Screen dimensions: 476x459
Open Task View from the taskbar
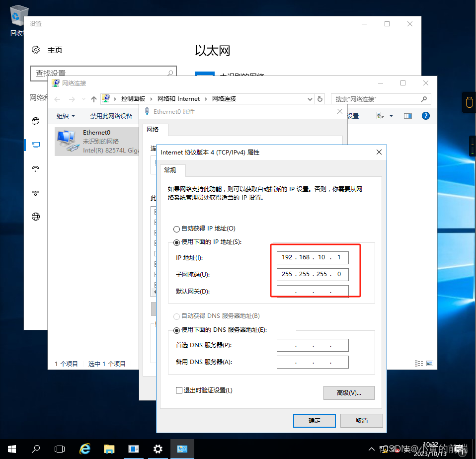tap(60, 449)
